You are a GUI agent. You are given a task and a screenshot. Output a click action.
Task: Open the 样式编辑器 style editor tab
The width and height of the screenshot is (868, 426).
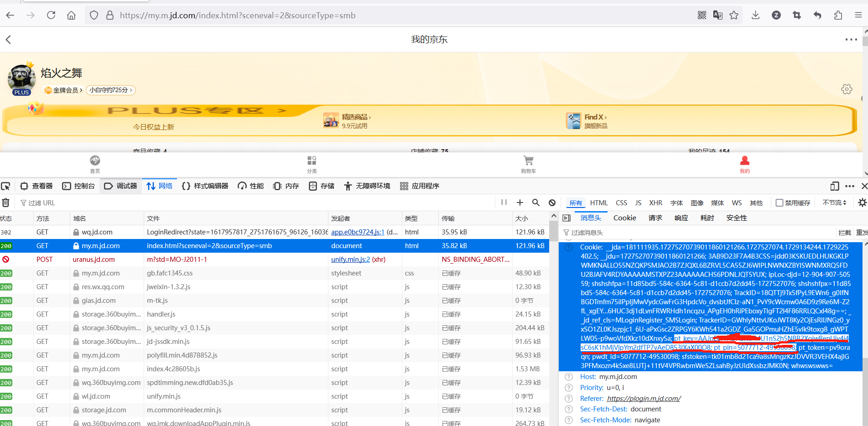(205, 186)
